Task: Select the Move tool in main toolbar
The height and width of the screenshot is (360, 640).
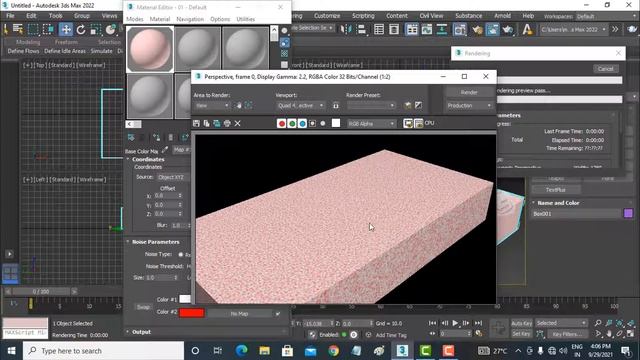Action: tap(65, 29)
